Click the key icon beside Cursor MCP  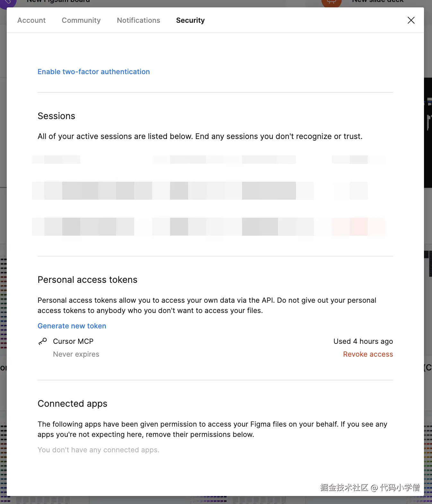tap(43, 341)
